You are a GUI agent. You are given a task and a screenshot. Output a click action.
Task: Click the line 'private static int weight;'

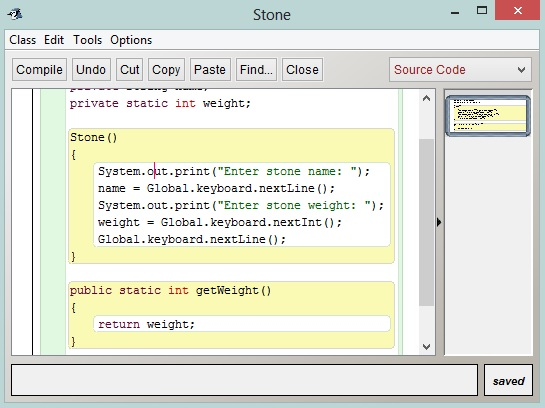(160, 104)
